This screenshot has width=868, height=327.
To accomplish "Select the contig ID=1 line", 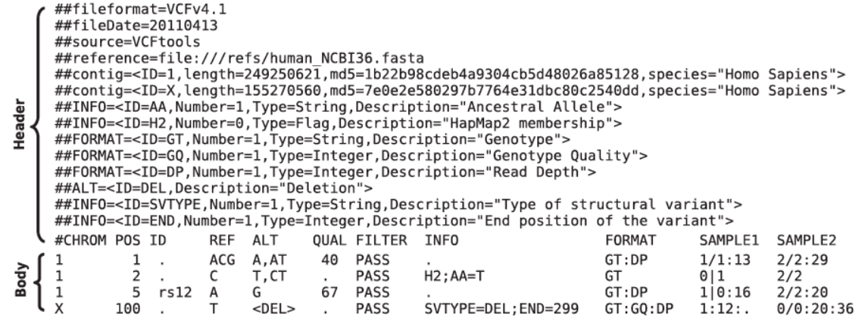I will (x=449, y=74).
